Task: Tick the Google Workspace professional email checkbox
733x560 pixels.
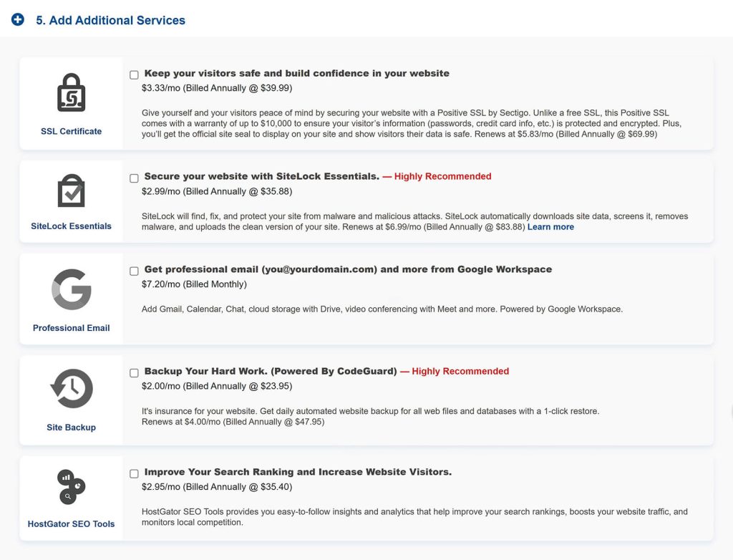Action: (x=134, y=271)
